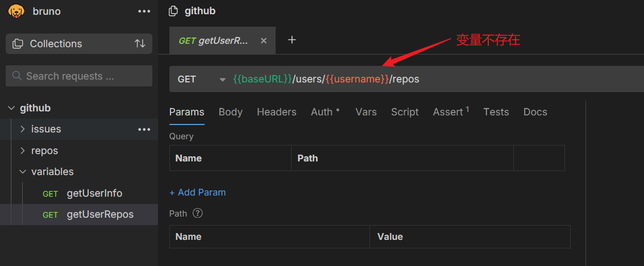The width and height of the screenshot is (644, 266).
Task: Close the getUserR... tab
Action: pos(264,41)
